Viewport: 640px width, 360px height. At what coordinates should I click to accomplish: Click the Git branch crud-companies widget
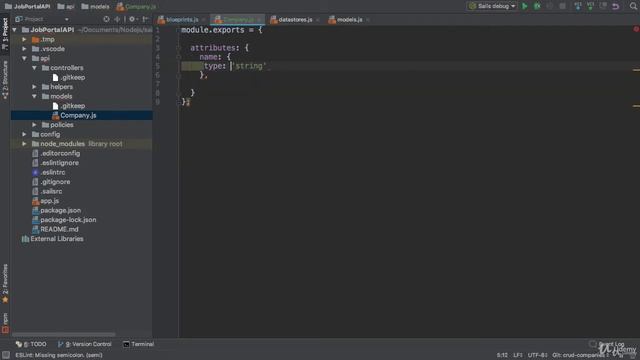click(580, 355)
